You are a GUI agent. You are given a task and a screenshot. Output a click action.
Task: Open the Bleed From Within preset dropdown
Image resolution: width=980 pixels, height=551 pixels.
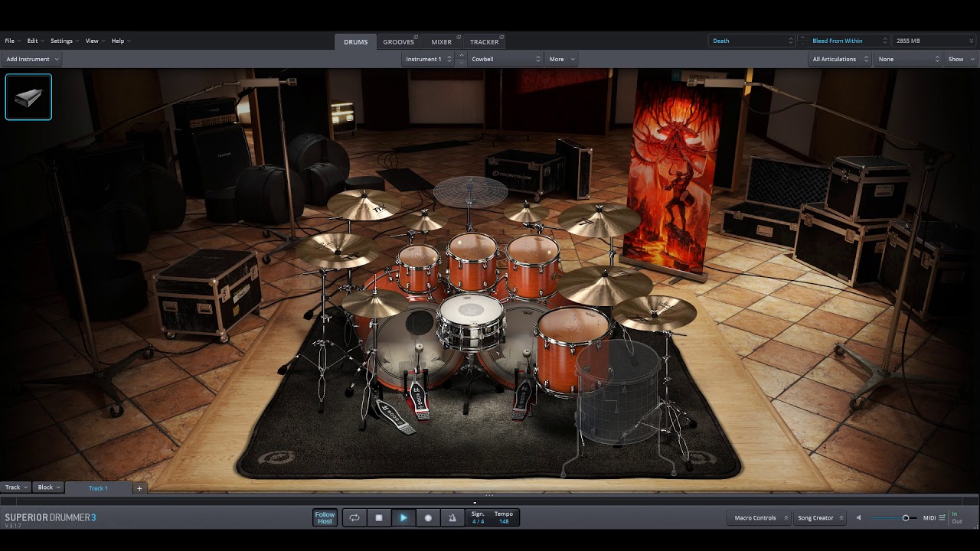pyautogui.click(x=849, y=41)
